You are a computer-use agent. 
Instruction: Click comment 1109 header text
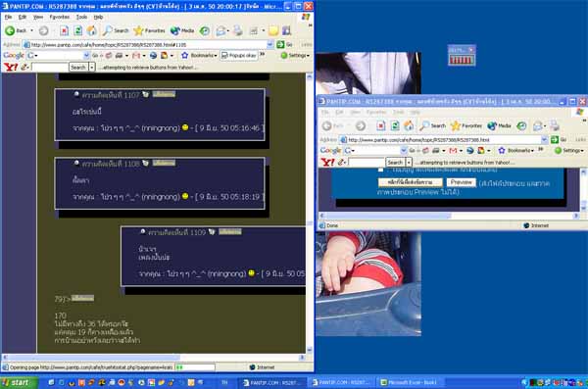[176, 232]
